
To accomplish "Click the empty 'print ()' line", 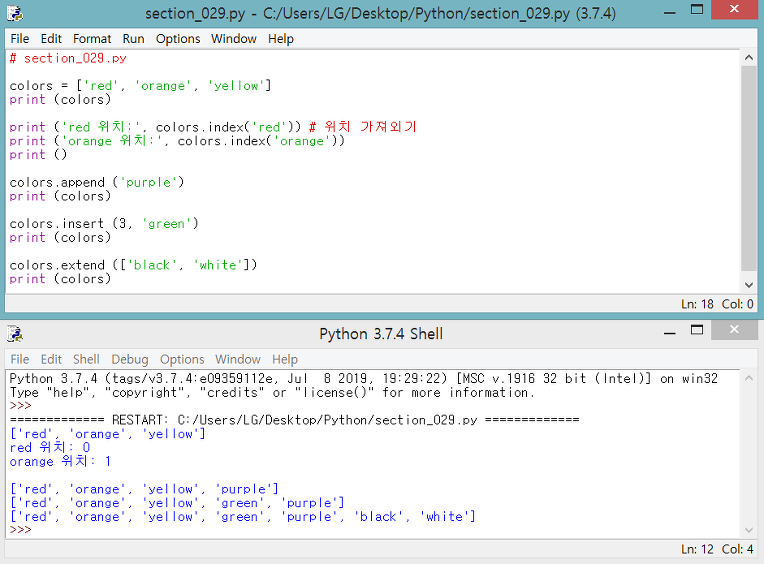I will point(38,155).
